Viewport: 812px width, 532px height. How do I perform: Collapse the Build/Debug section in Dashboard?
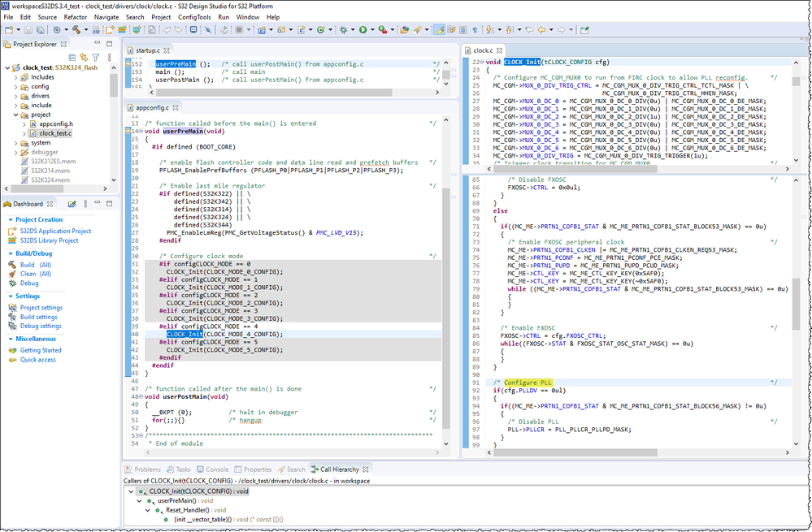click(x=11, y=253)
